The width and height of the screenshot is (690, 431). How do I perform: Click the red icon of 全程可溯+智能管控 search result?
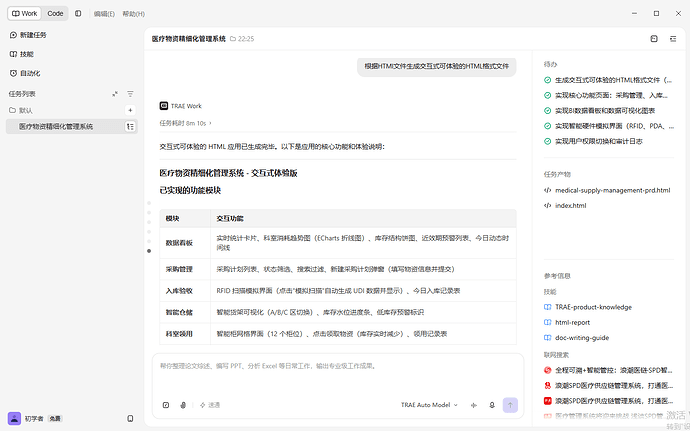[x=547, y=370]
